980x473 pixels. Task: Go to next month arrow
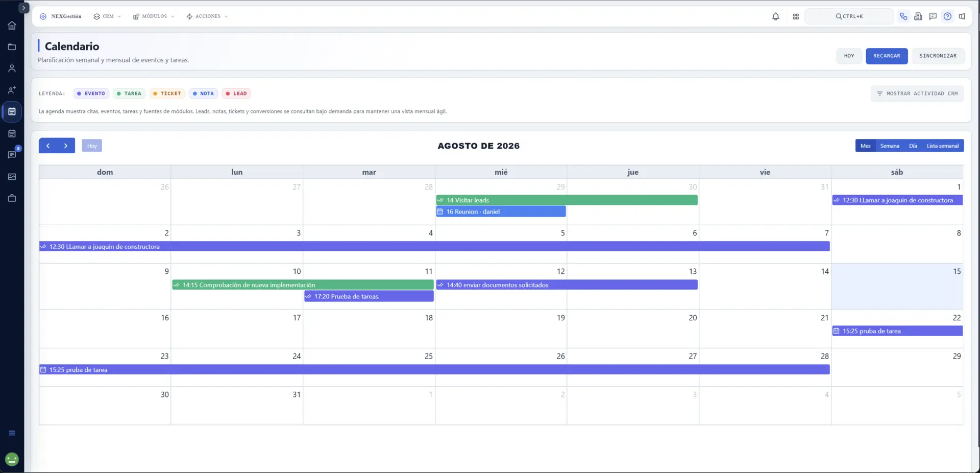[66, 146]
